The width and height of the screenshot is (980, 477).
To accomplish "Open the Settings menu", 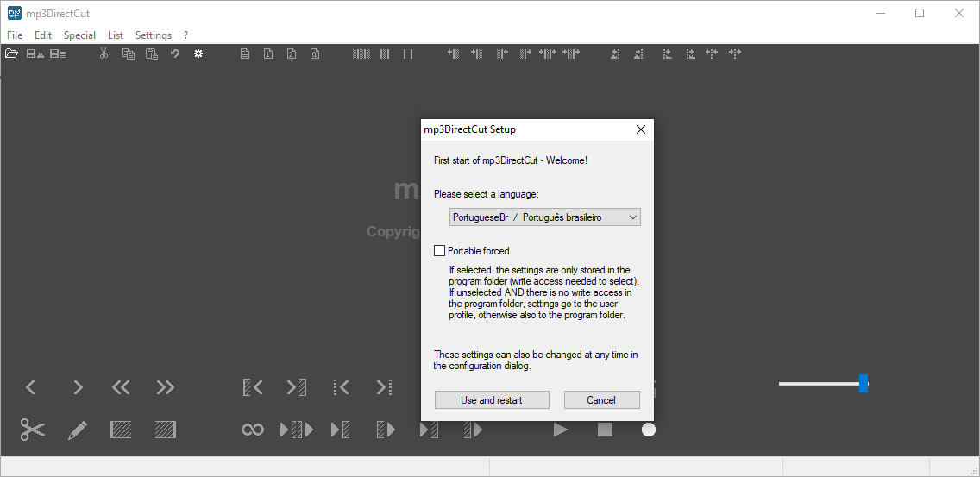I will (154, 35).
